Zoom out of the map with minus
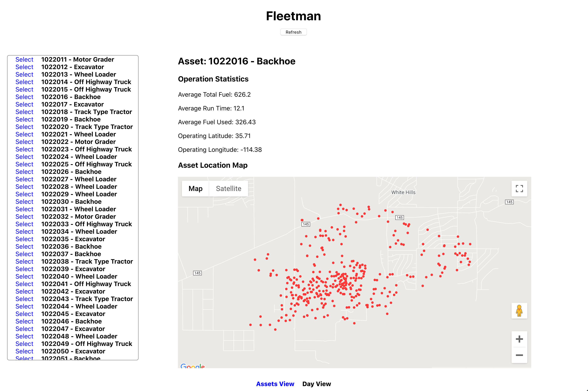 519,355
